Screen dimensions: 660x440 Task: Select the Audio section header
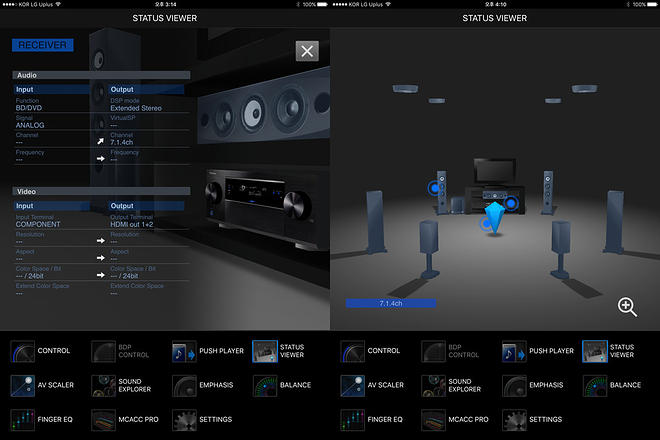point(101,75)
